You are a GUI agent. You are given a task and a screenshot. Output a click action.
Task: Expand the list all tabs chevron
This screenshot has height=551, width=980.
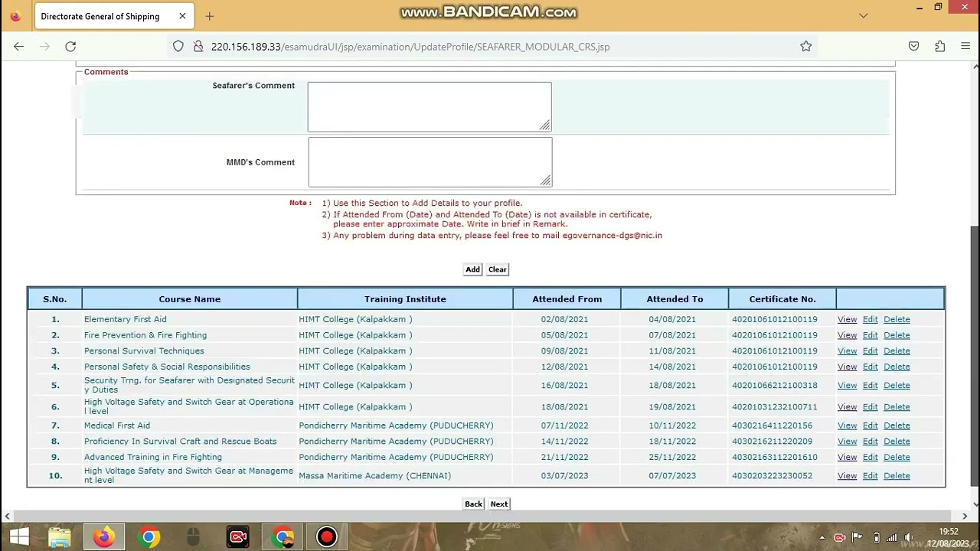864,16
